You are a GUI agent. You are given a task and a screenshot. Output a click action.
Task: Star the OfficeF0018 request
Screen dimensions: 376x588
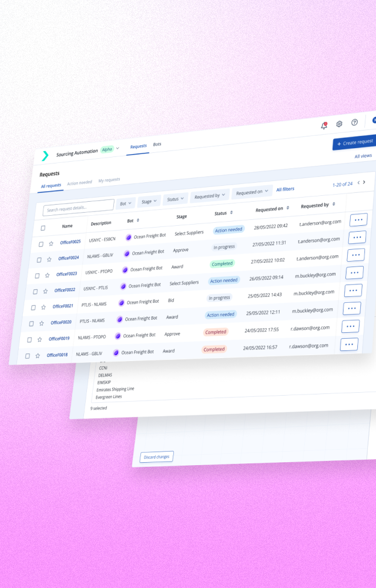(x=38, y=356)
